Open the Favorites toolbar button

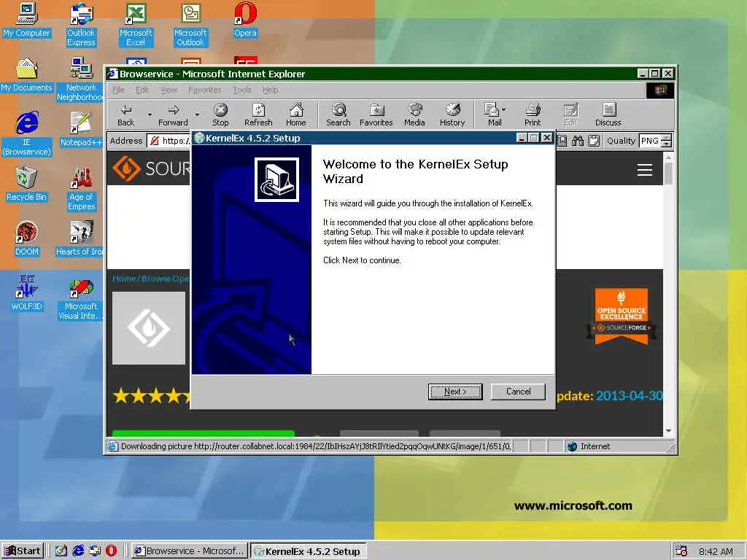point(376,114)
